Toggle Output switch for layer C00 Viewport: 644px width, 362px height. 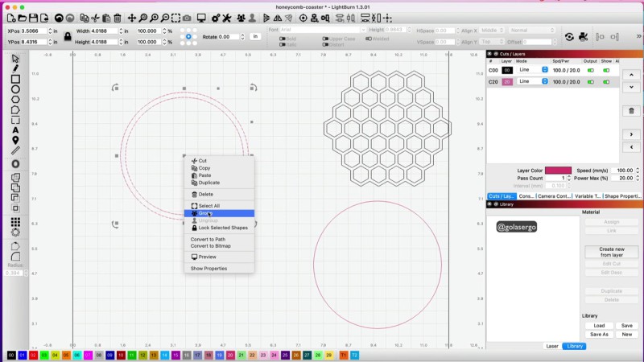click(x=592, y=70)
